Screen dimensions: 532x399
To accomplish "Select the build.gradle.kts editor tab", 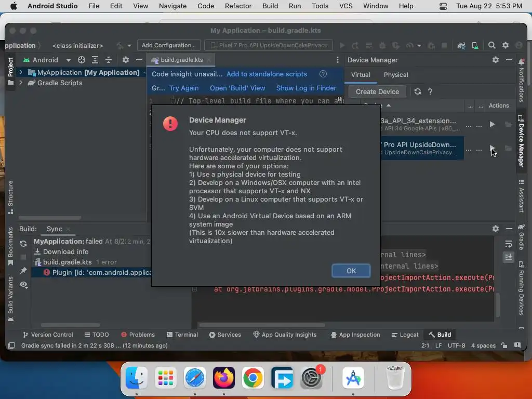I will [x=181, y=60].
